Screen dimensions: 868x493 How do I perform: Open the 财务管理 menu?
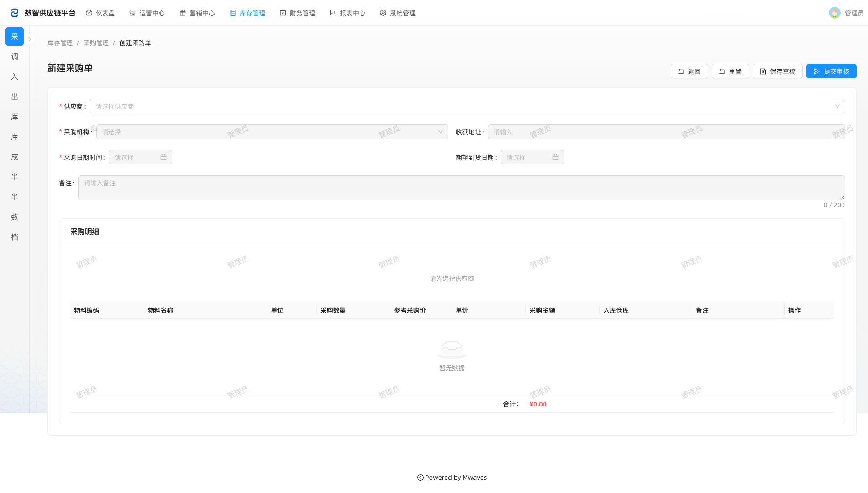[298, 13]
